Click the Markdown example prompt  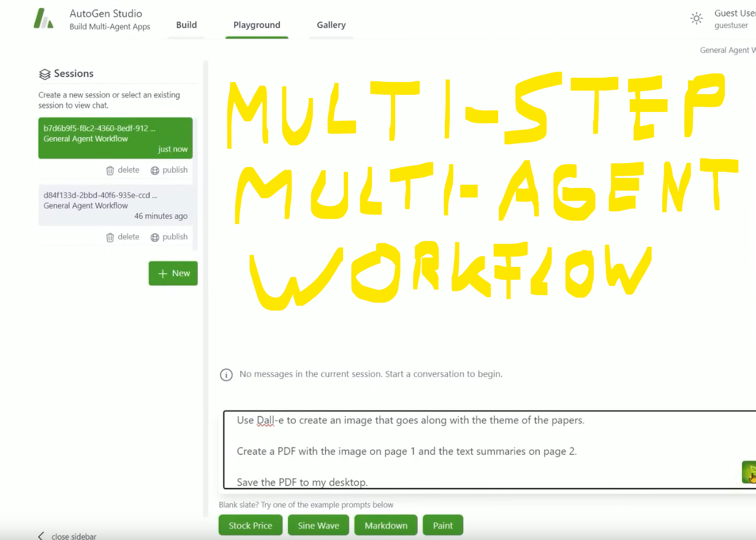pyautogui.click(x=385, y=525)
